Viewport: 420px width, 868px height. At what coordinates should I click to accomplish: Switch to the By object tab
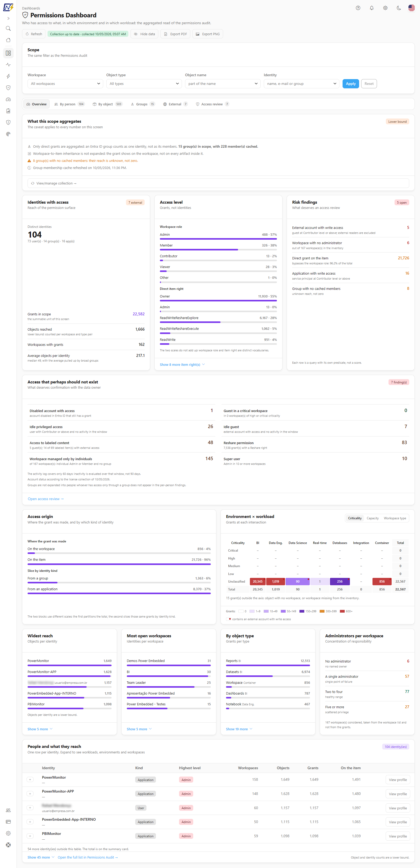point(108,104)
